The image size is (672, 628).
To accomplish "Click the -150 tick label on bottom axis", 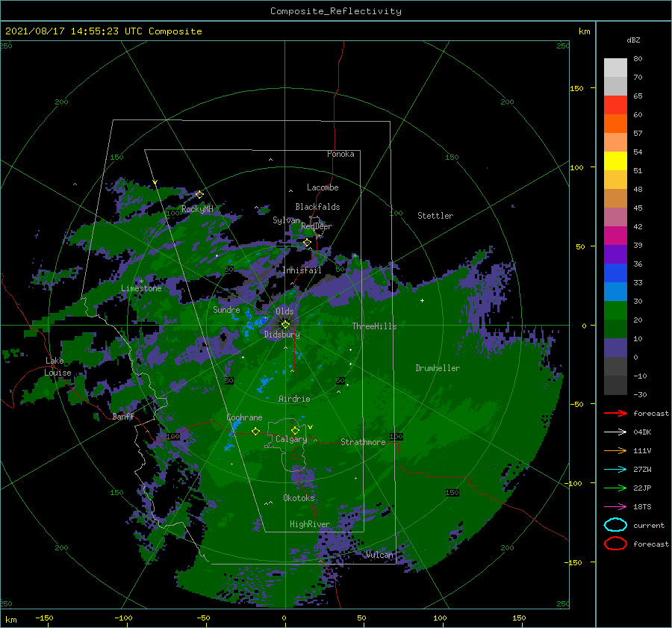I will tap(44, 618).
